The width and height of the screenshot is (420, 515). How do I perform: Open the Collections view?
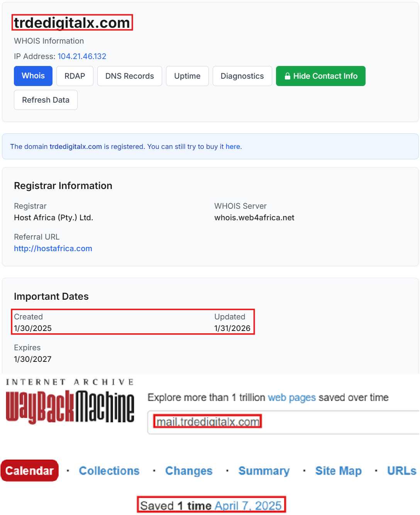pyautogui.click(x=109, y=471)
